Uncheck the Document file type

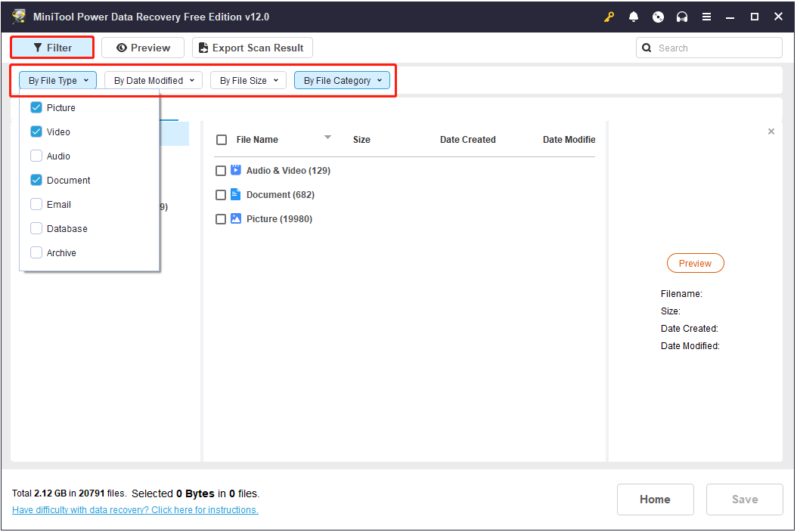(x=36, y=180)
